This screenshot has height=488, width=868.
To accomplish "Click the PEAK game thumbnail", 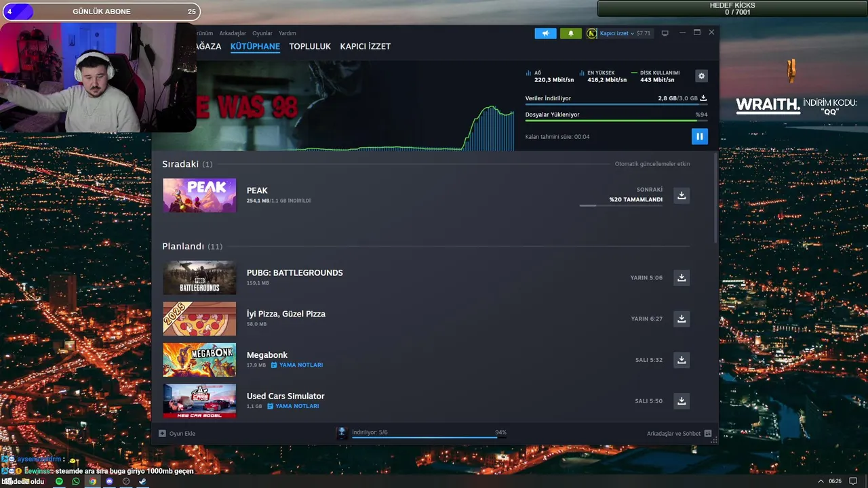I will [199, 195].
